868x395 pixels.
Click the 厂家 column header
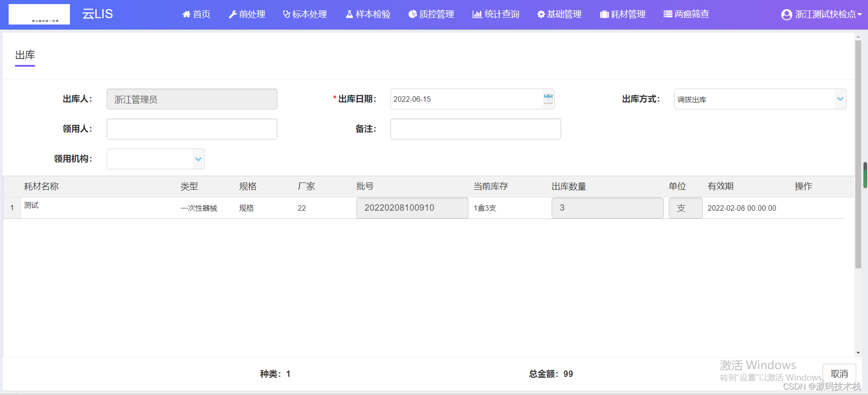point(306,186)
